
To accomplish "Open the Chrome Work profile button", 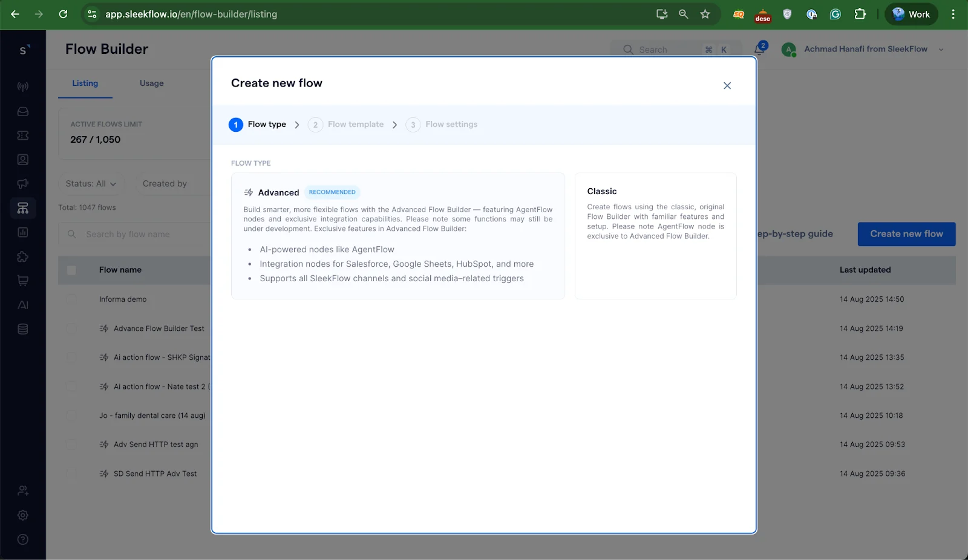I will click(x=911, y=14).
